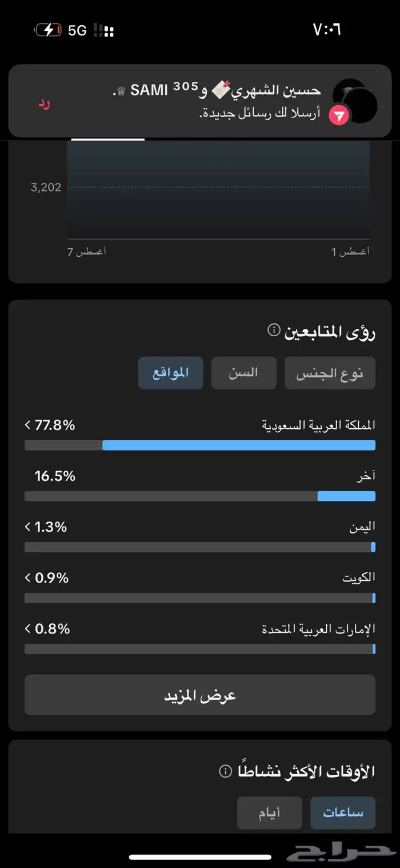The height and width of the screenshot is (868, 400).
Task: Tap the red رد reply link
Action: [44, 103]
